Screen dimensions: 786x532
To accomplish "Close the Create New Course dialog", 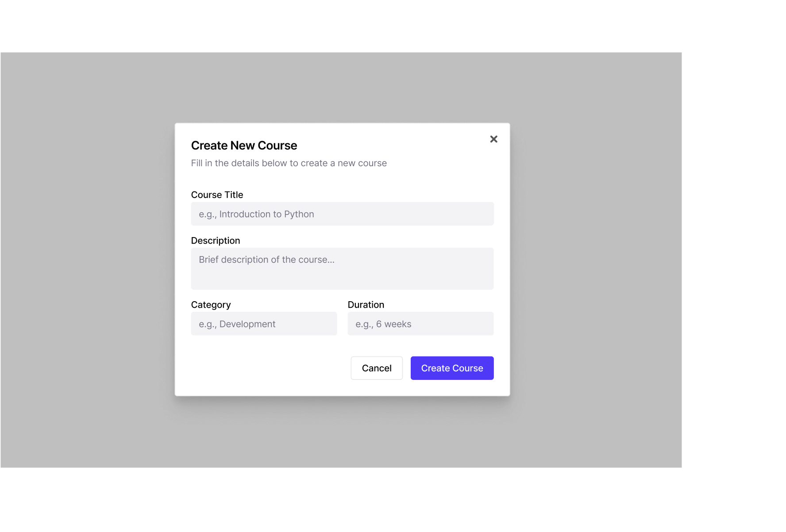I will [x=493, y=139].
